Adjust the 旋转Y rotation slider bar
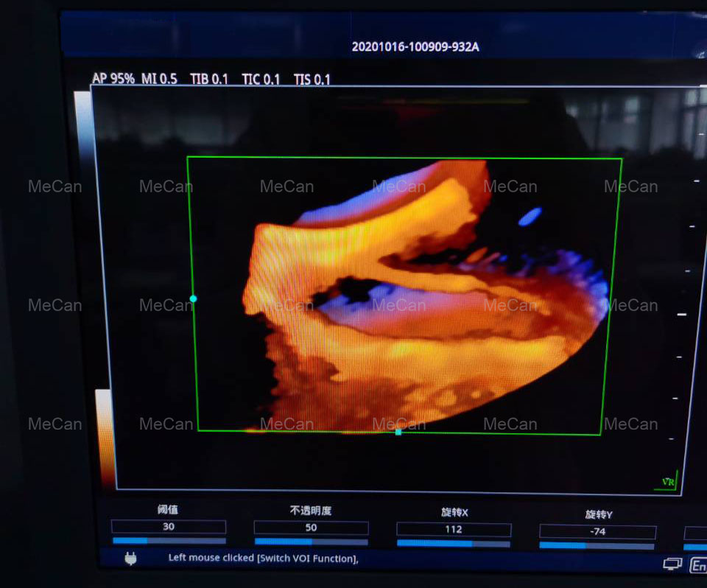This screenshot has width=707, height=588. pyautogui.click(x=597, y=546)
